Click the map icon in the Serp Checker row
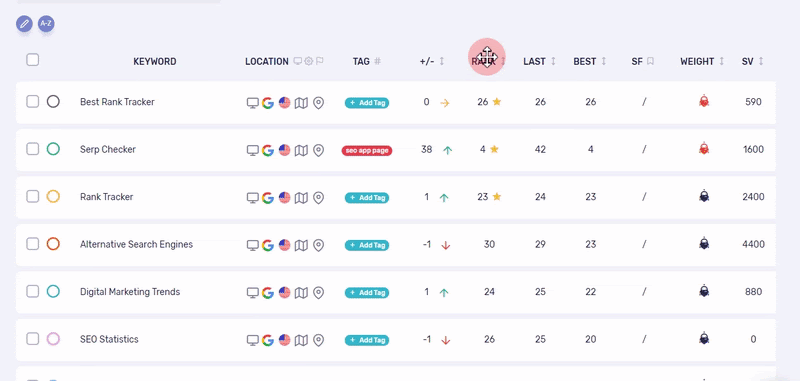Viewport: 800px width, 381px height. pos(302,150)
